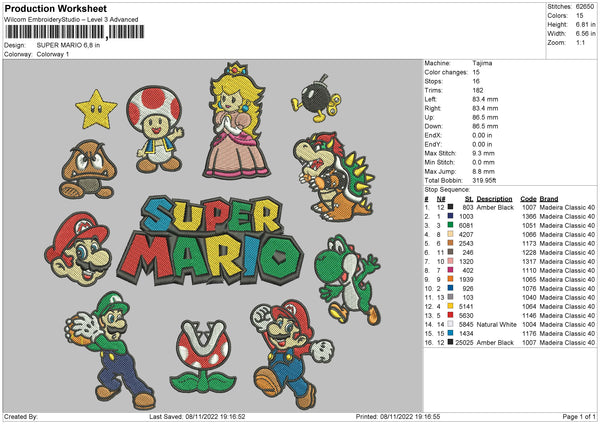Select the Bowser character design

(334, 177)
